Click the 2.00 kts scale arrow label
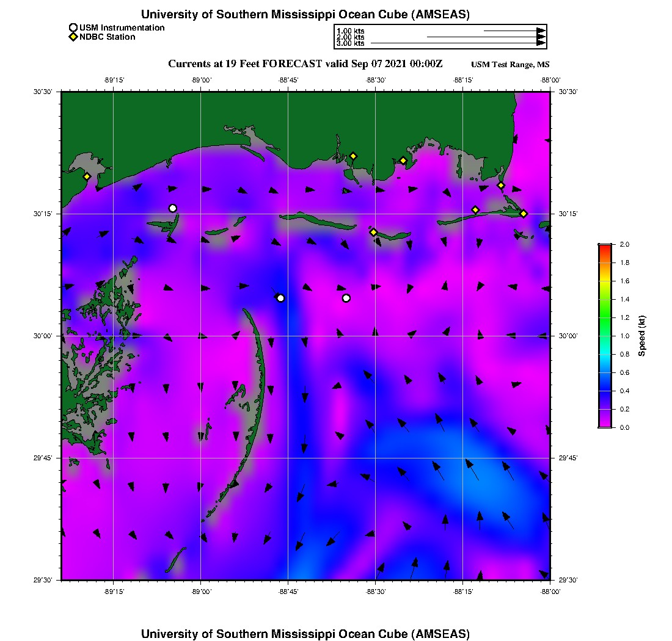The width and height of the screenshot is (672, 641). point(350,37)
